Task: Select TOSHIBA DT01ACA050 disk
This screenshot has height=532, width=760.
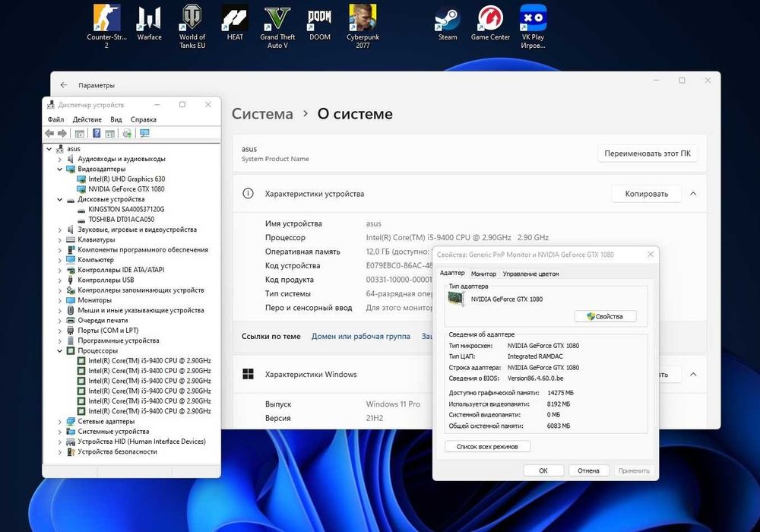Action: point(121,220)
